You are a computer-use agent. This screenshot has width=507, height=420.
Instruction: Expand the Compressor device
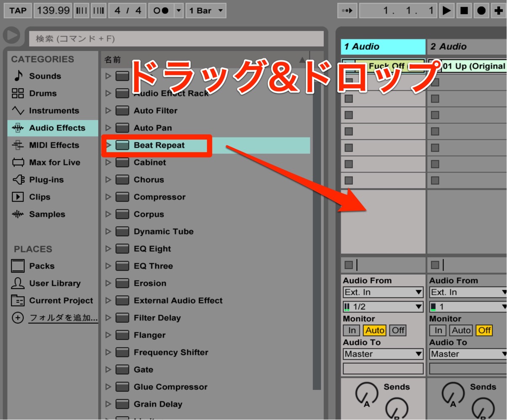(108, 197)
